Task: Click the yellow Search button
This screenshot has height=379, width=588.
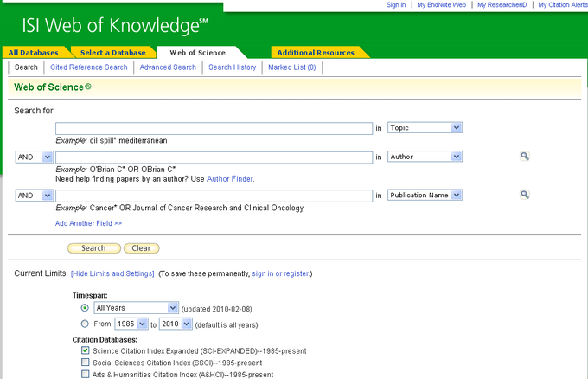Action: [93, 248]
